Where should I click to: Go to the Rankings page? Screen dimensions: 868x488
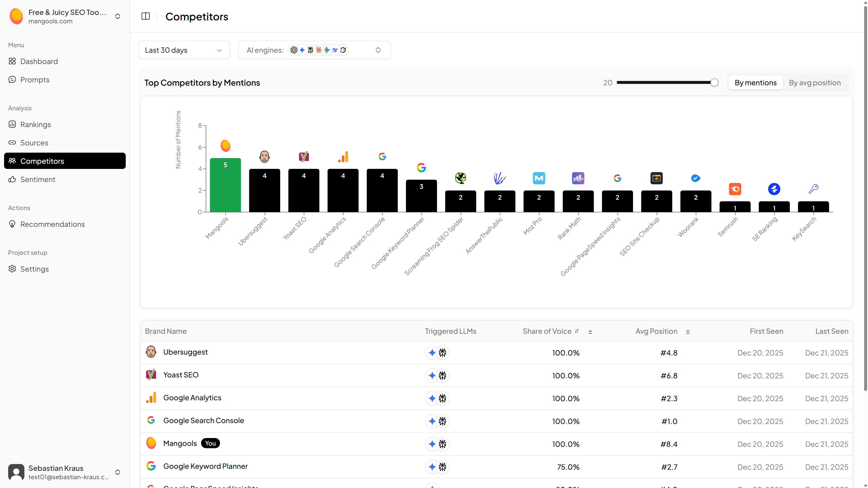pos(35,124)
